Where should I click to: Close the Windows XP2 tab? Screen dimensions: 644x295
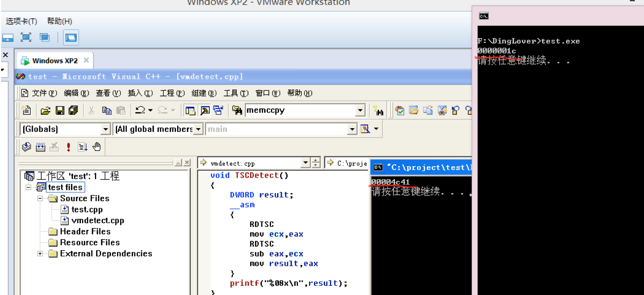pos(86,60)
